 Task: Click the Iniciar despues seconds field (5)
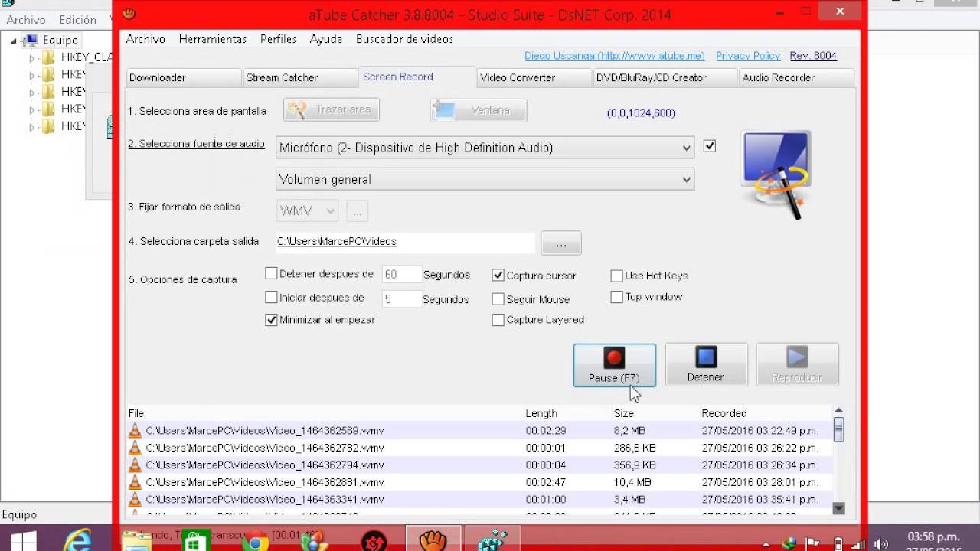[401, 298]
